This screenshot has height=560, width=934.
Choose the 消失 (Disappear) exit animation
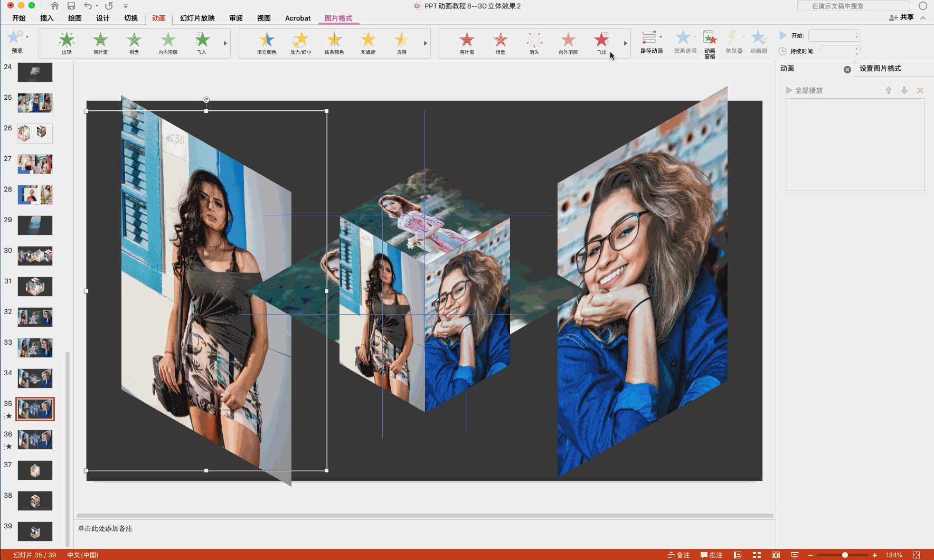tap(534, 42)
